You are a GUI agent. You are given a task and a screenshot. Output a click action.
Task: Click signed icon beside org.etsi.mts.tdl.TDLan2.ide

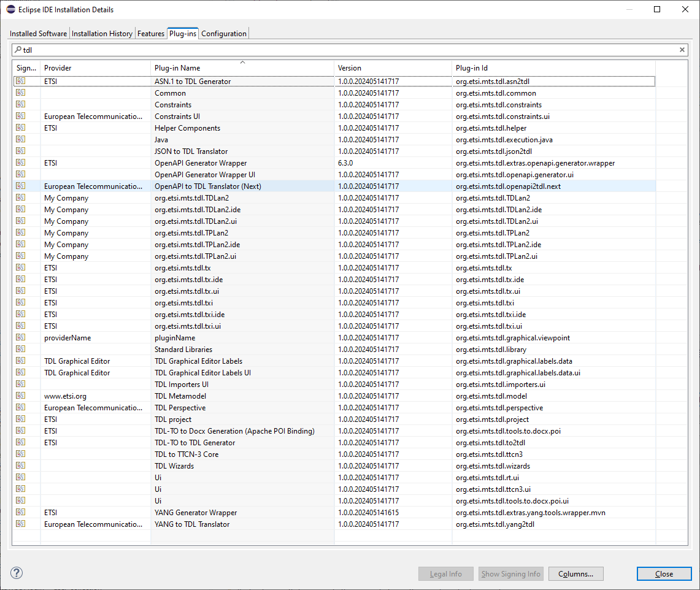coord(20,209)
